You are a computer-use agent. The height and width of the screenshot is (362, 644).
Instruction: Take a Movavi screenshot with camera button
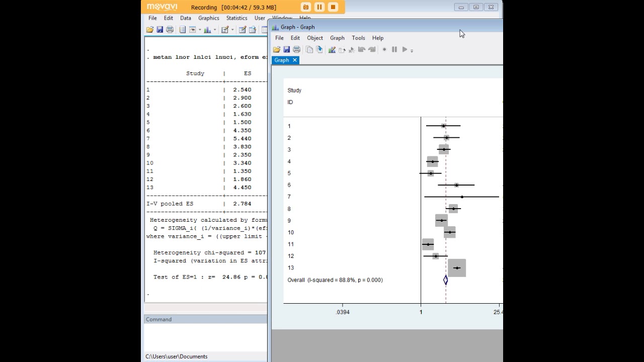pyautogui.click(x=306, y=7)
